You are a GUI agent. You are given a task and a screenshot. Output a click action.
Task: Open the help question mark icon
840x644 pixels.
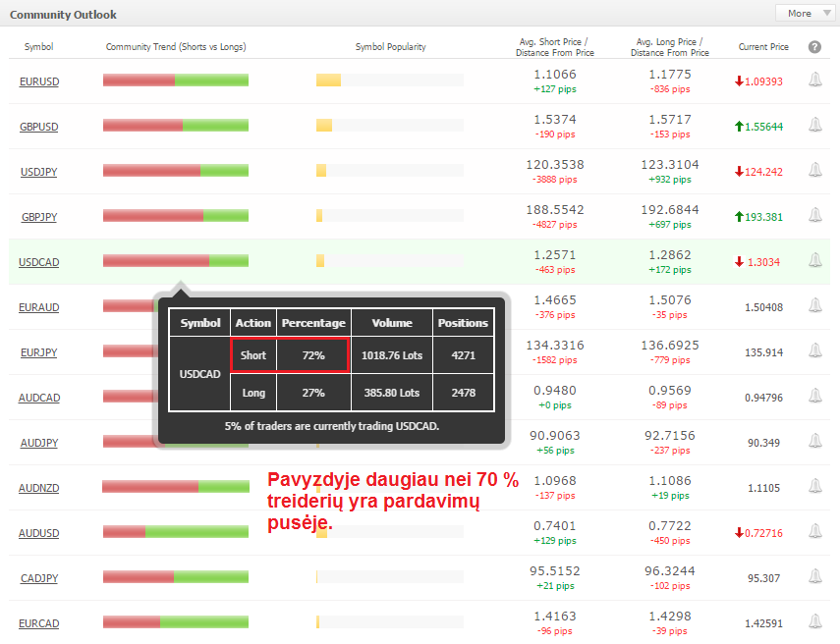814,47
